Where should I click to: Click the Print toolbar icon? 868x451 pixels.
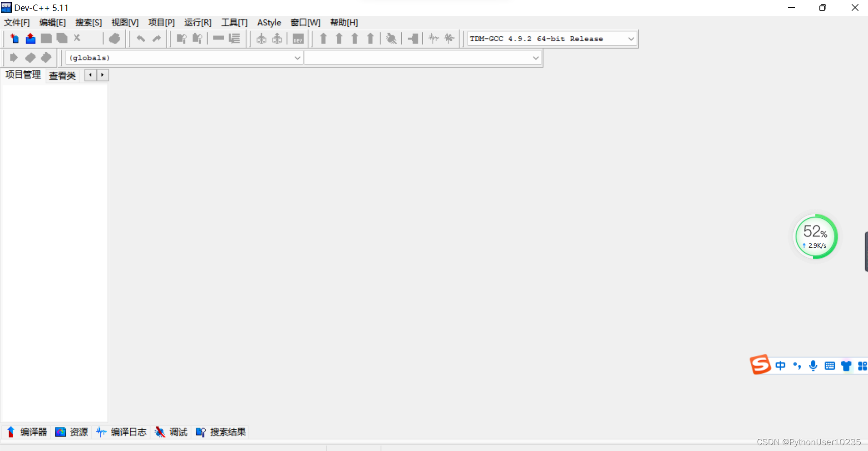(114, 39)
